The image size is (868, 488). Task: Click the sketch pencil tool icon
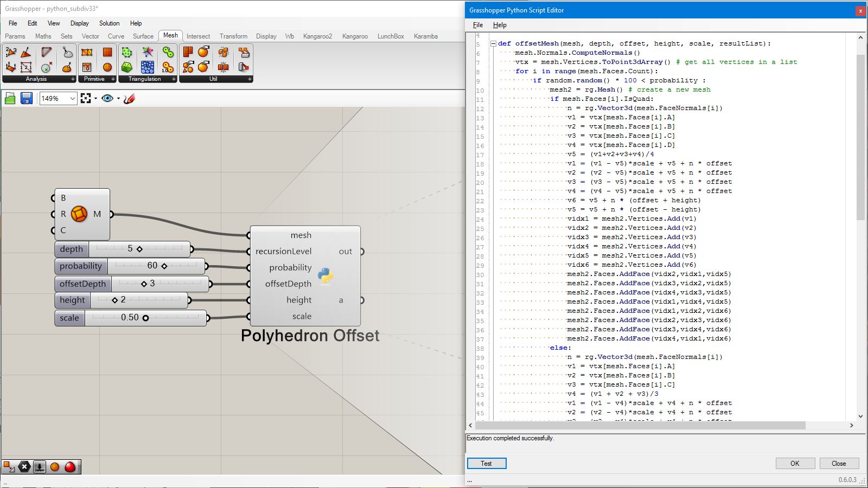[x=129, y=98]
